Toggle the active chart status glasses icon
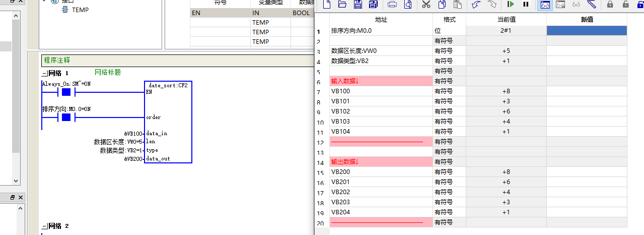644x235 pixels. pos(545,5)
